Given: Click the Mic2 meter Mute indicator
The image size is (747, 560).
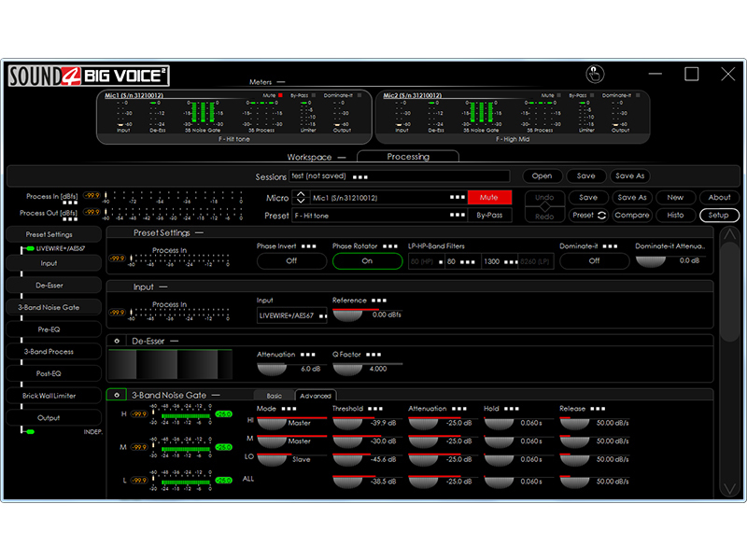Looking at the screenshot, I should (558, 95).
